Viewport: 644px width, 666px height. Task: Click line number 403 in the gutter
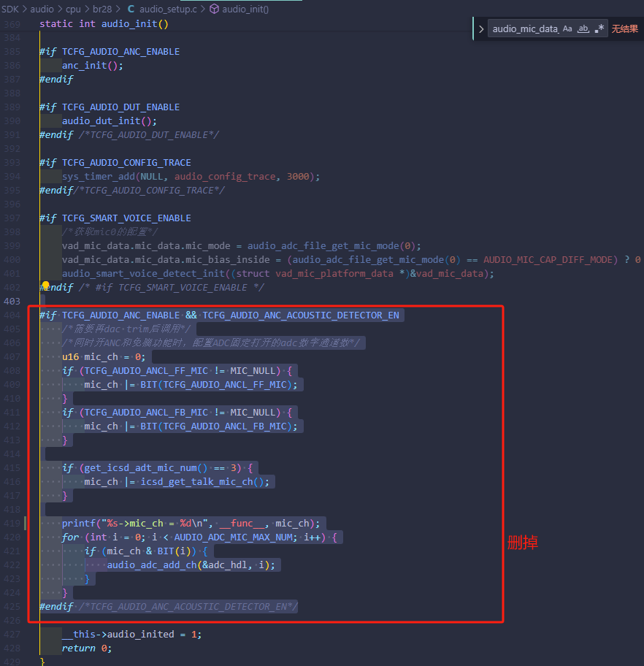pyautogui.click(x=12, y=301)
